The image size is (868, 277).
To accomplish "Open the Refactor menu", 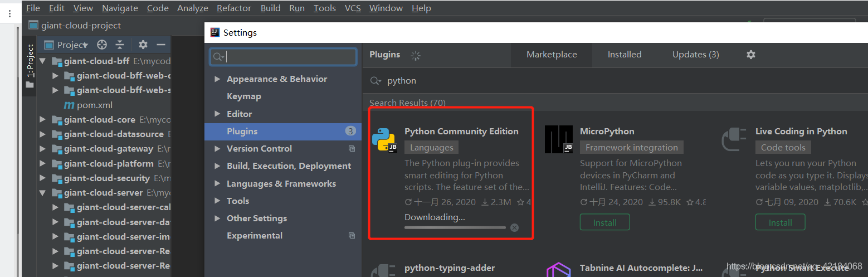I will point(234,8).
